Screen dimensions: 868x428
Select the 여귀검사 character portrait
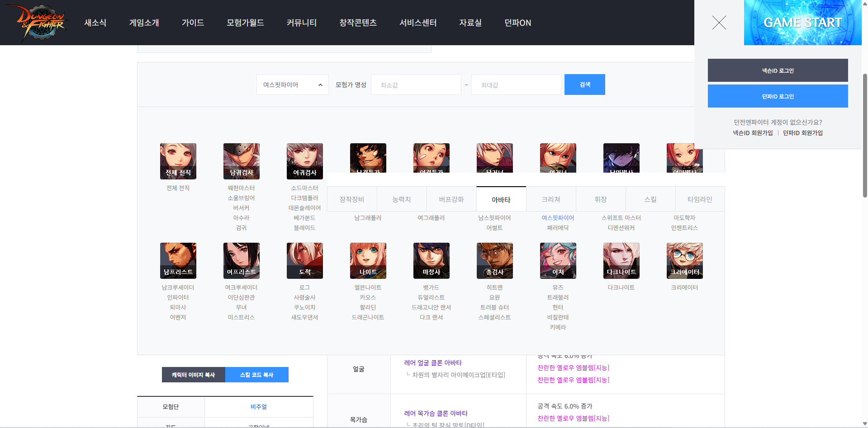pos(304,161)
